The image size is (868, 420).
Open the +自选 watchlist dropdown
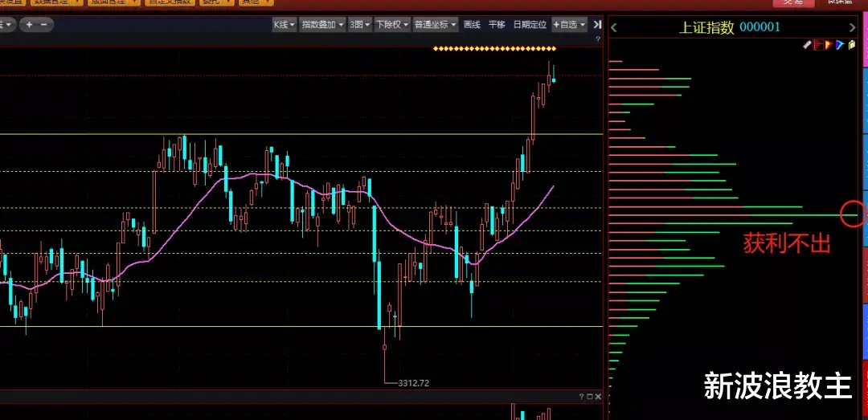pos(569,24)
